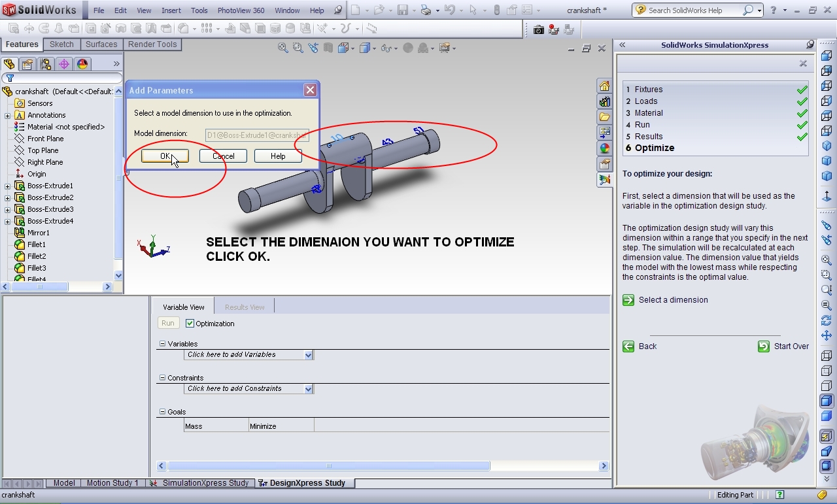Click the Model dimension input field
This screenshot has width=837, height=504.
(x=257, y=135)
